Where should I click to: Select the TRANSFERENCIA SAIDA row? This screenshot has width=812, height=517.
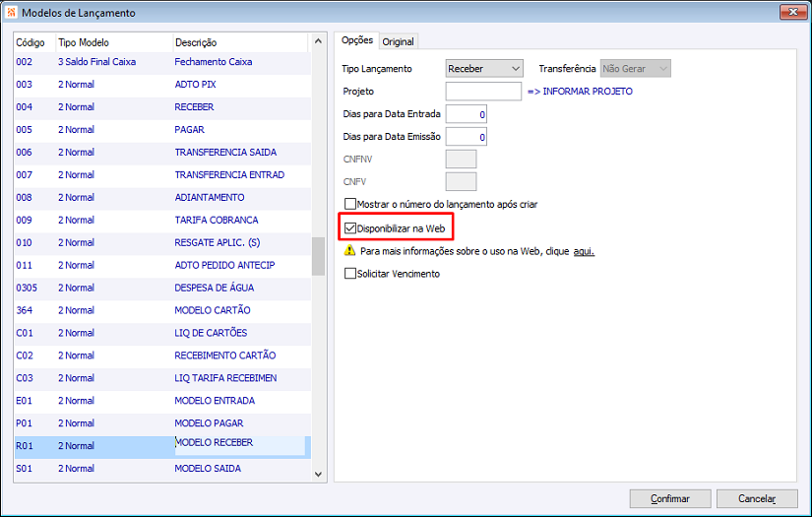pos(162,153)
